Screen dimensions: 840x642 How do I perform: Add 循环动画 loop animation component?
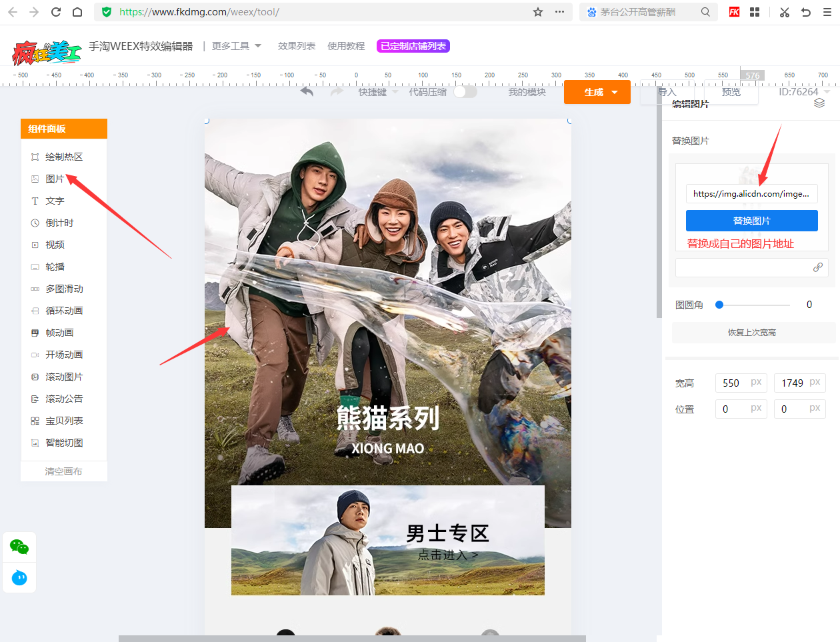[x=64, y=311]
